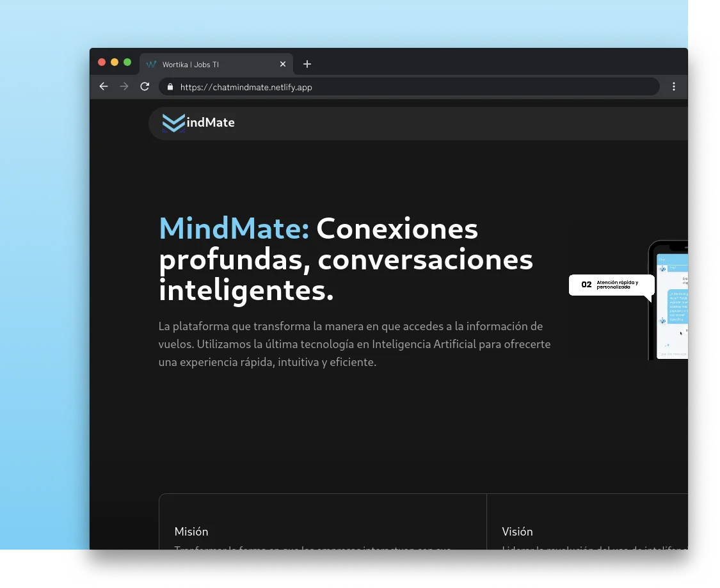720x588 pixels.
Task: Click the Misión card heading
Action: tap(191, 532)
